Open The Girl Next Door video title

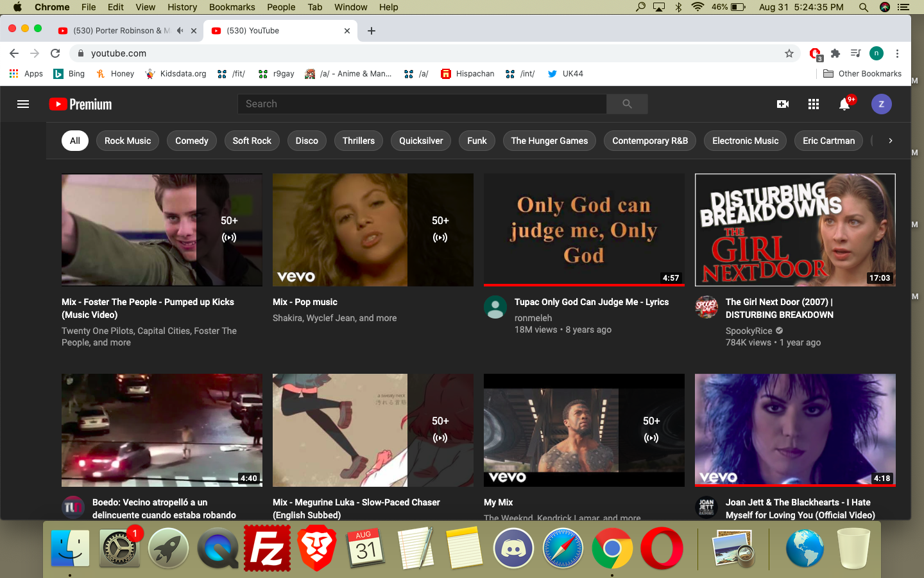point(780,308)
